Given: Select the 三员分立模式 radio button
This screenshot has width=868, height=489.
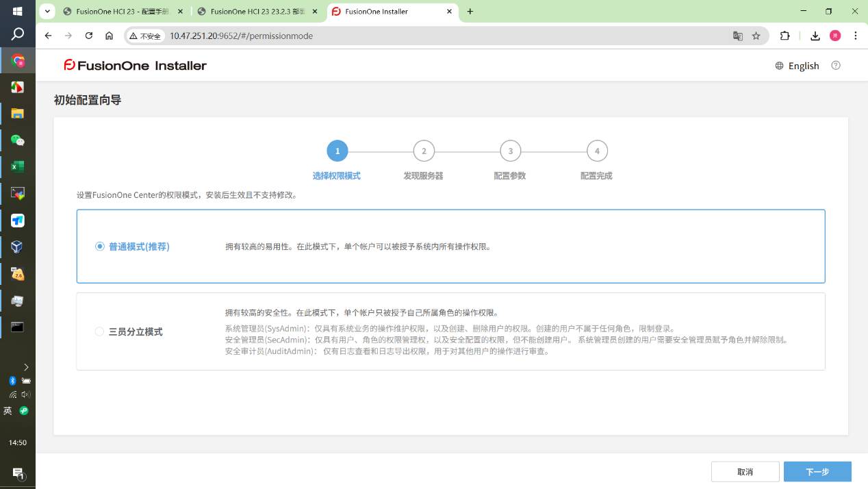Looking at the screenshot, I should [x=100, y=331].
